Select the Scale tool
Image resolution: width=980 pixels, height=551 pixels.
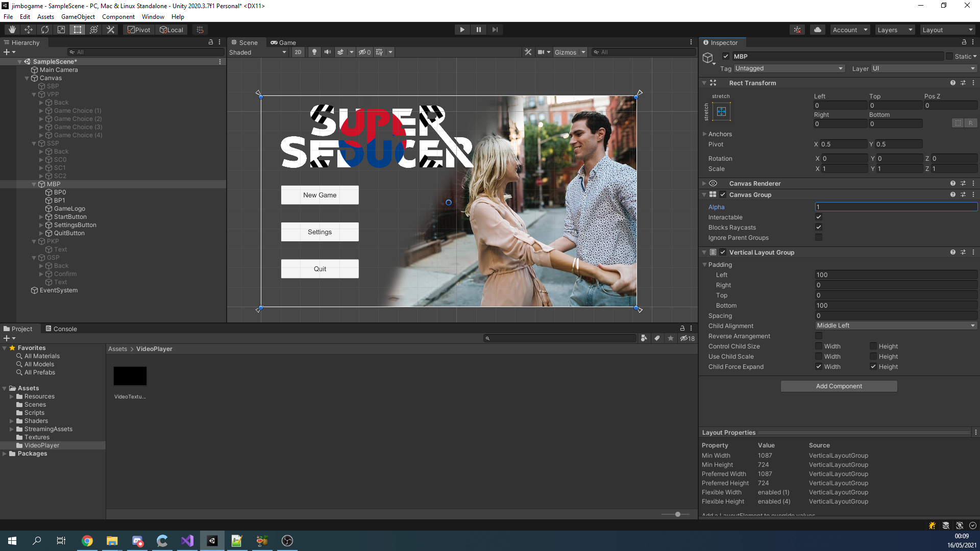pos(61,30)
